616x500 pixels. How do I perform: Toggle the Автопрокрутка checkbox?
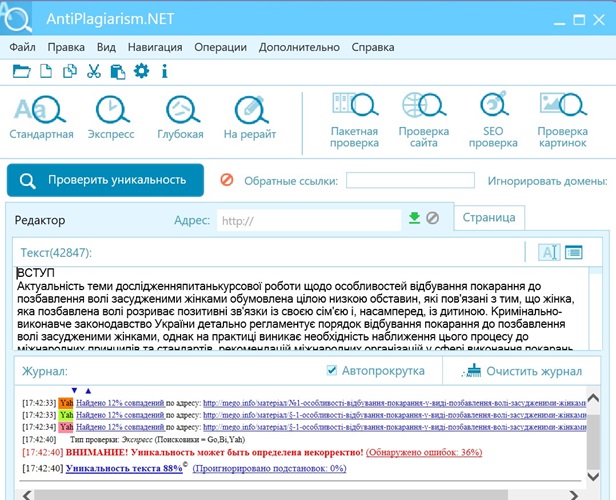pyautogui.click(x=332, y=370)
